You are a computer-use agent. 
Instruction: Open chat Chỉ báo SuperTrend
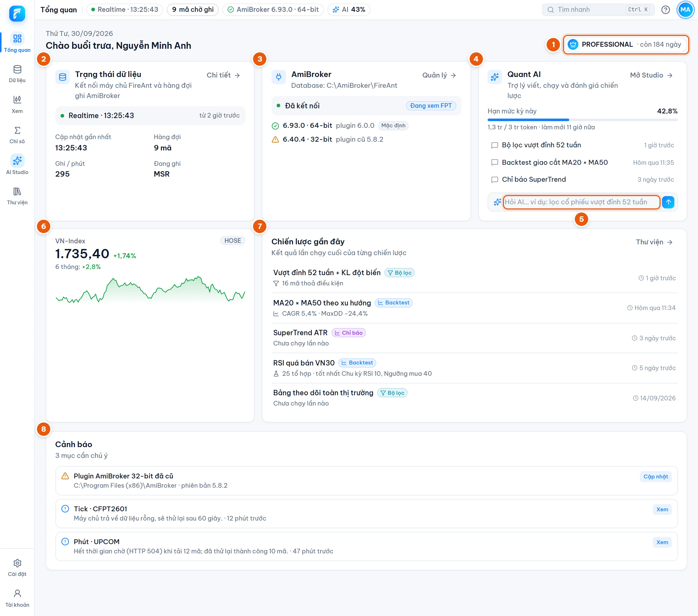click(x=582, y=180)
